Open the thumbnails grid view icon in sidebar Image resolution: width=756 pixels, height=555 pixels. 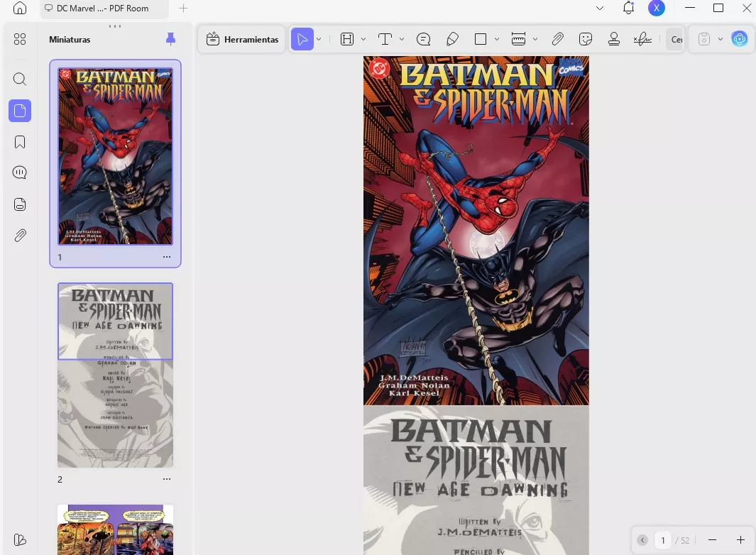coord(20,39)
